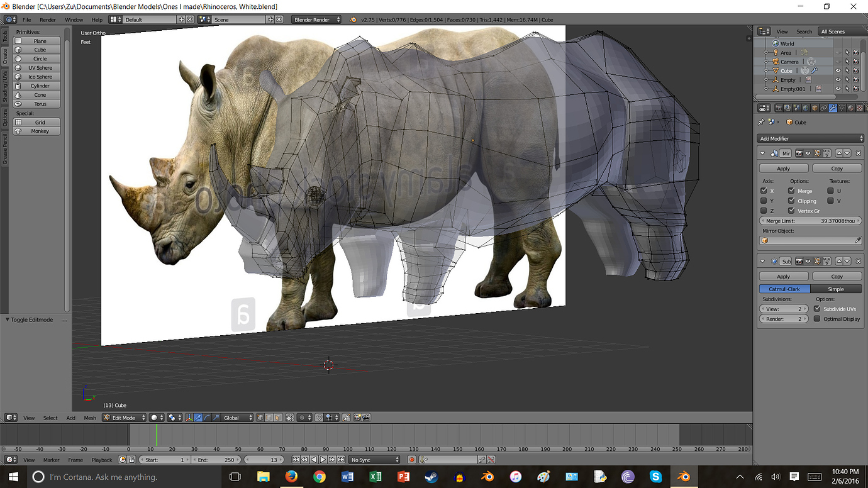Remove the Mirror modifier with its X
The image size is (868, 488).
click(x=859, y=153)
